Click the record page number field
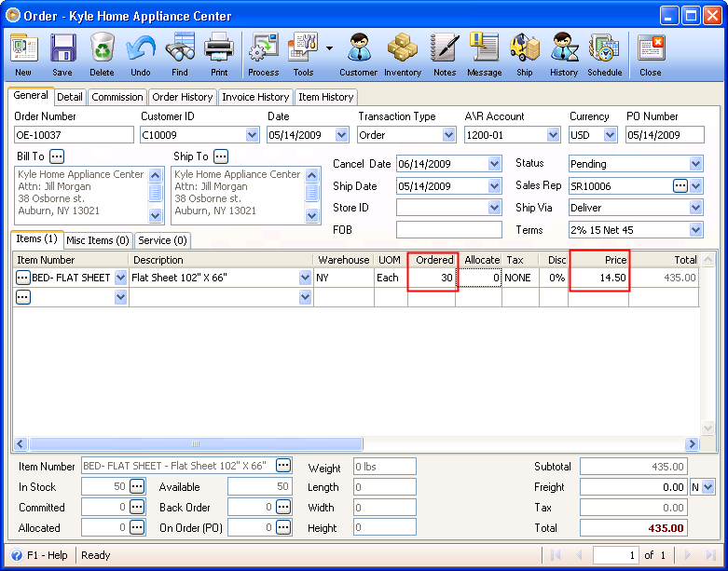The height and width of the screenshot is (571, 728). (x=614, y=555)
